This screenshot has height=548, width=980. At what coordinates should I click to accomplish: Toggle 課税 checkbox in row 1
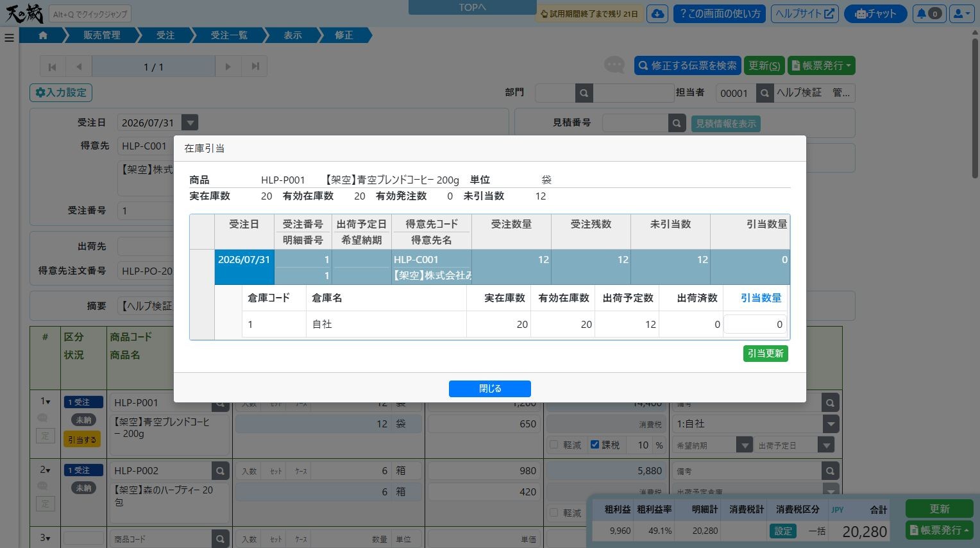(x=595, y=445)
